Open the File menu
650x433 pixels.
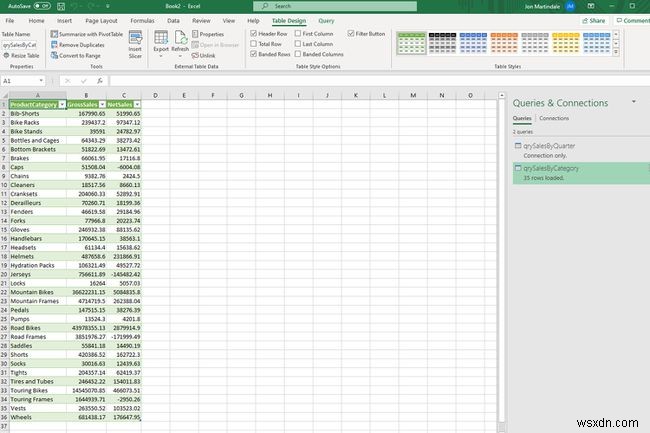10,21
